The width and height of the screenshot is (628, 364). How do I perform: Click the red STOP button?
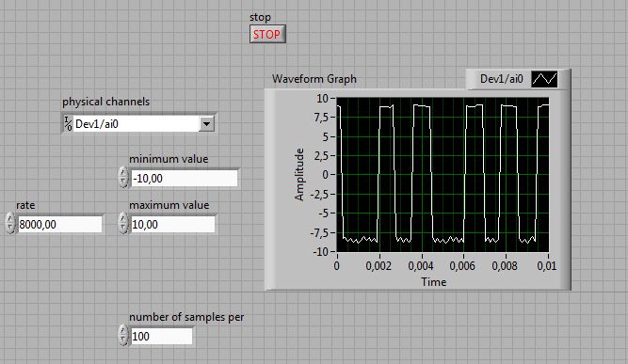[267, 35]
